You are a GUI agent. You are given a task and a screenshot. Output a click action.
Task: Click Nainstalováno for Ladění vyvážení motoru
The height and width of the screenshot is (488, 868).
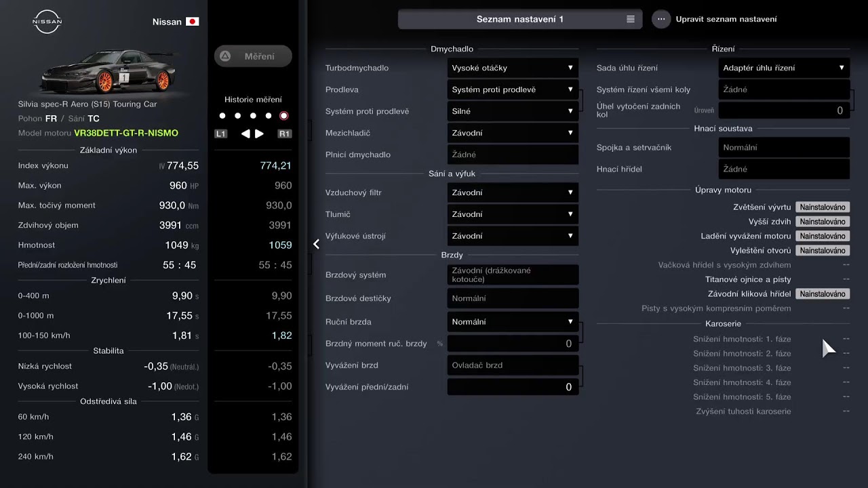point(823,236)
